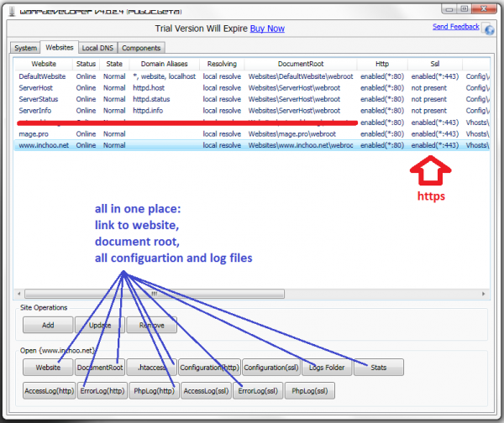Click the right arrow of the horizontal scrollbar
This screenshot has height=423, width=504.
[x=484, y=294]
